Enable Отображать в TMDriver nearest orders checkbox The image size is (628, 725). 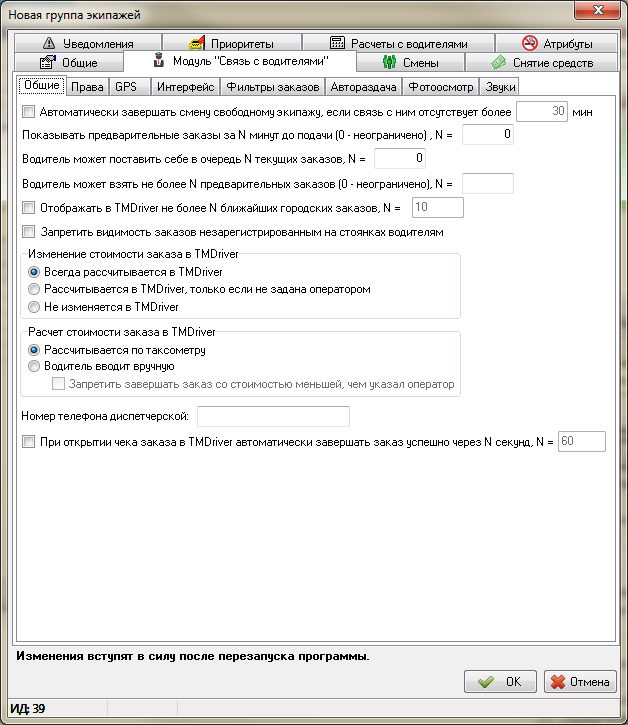click(28, 208)
